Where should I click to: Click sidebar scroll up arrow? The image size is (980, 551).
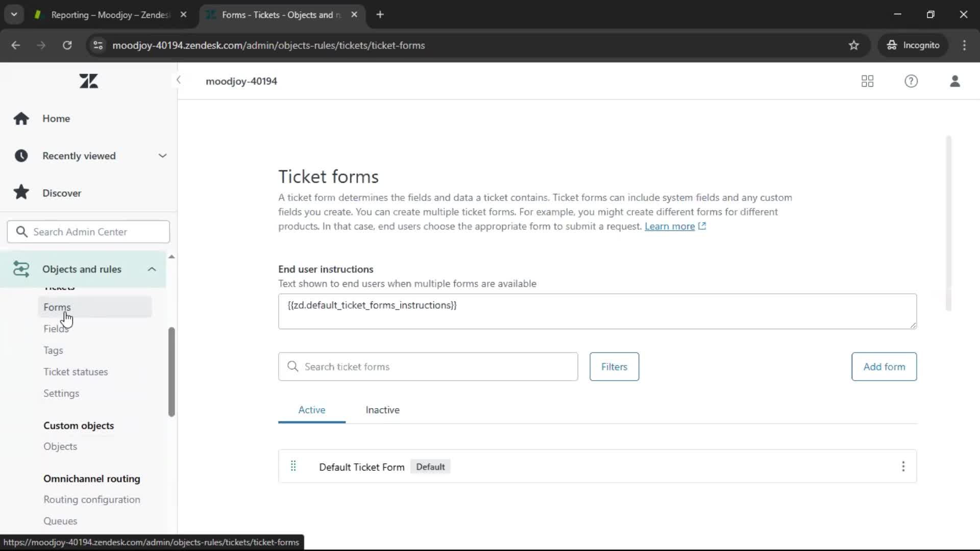tap(171, 257)
